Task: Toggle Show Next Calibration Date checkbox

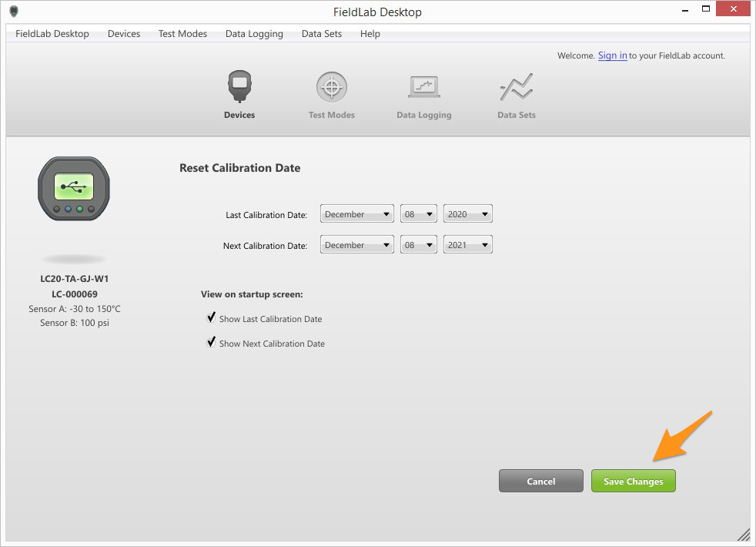Action: click(211, 342)
